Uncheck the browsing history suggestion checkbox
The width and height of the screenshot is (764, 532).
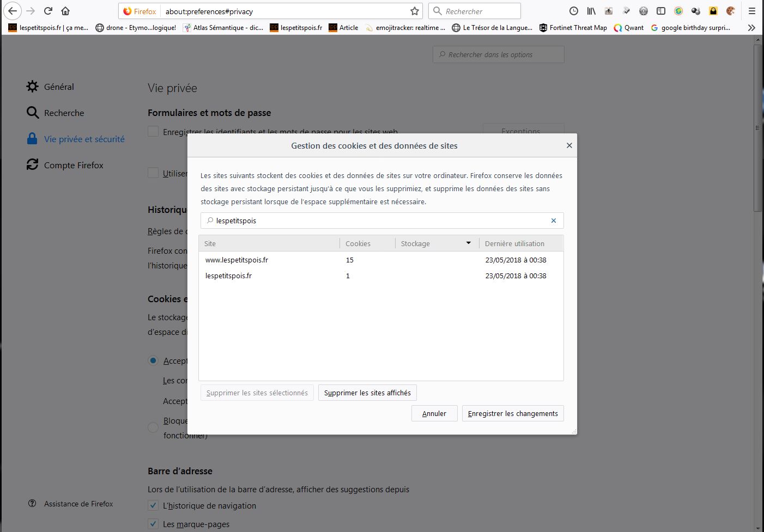coord(153,505)
